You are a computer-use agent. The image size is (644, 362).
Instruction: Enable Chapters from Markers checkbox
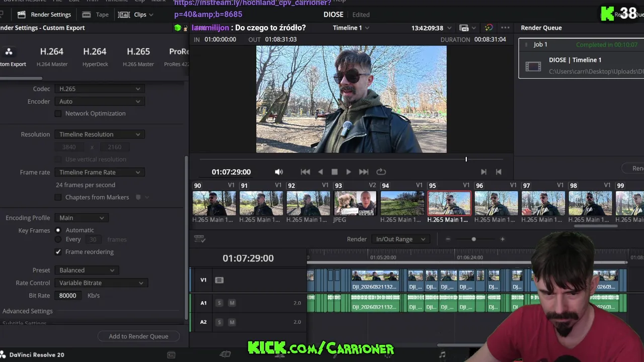tap(58, 198)
